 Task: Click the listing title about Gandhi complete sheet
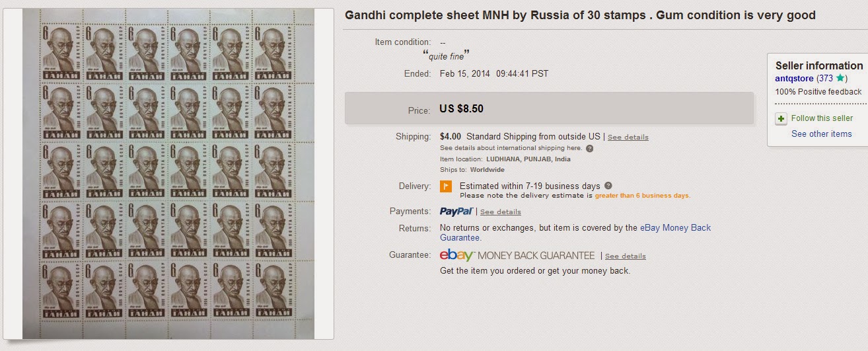point(580,15)
